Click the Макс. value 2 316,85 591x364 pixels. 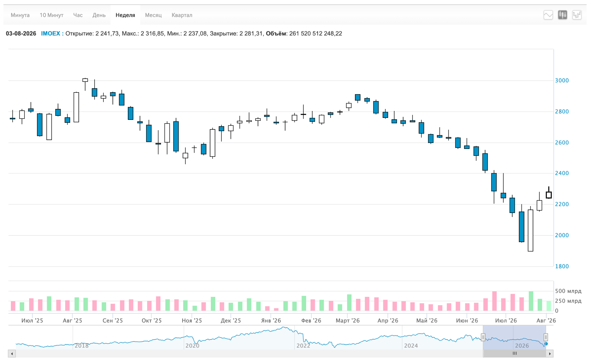(152, 33)
